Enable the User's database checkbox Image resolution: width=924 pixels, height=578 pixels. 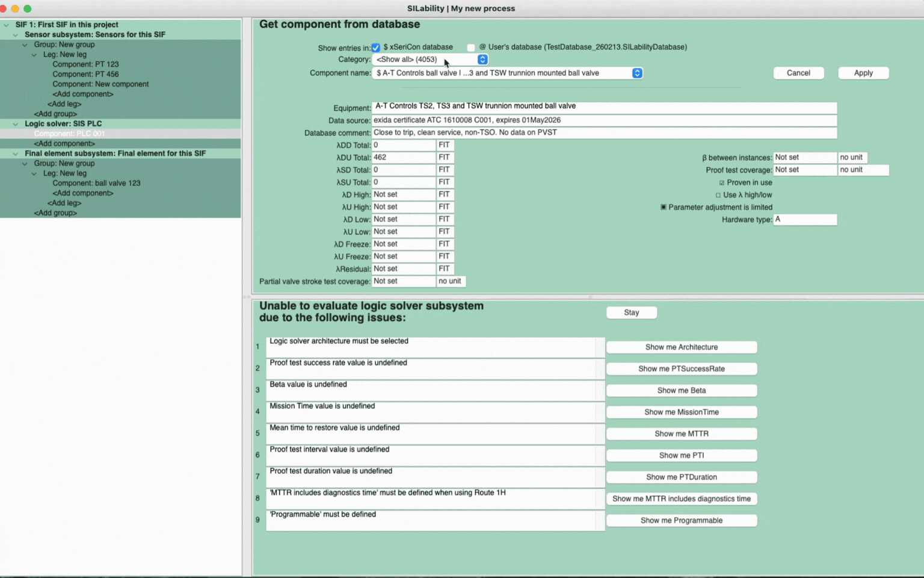pyautogui.click(x=471, y=48)
